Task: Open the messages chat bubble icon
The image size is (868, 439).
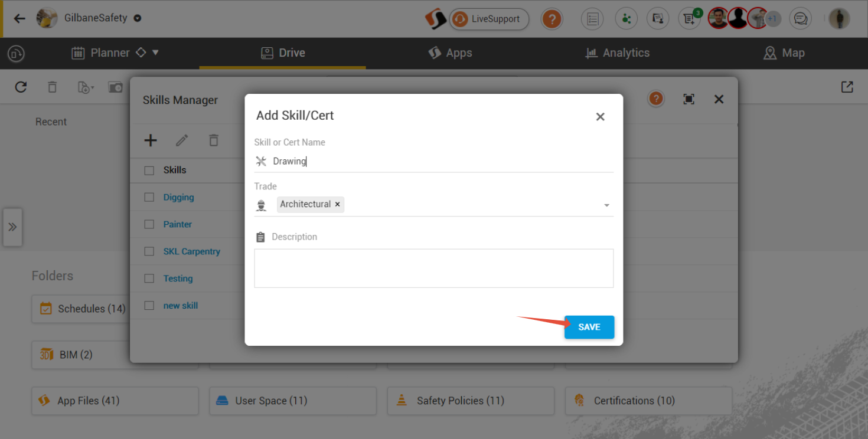Action: (801, 19)
